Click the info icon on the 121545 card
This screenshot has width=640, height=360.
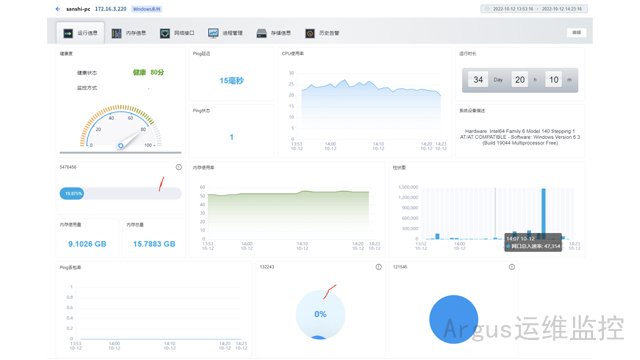[x=512, y=267]
